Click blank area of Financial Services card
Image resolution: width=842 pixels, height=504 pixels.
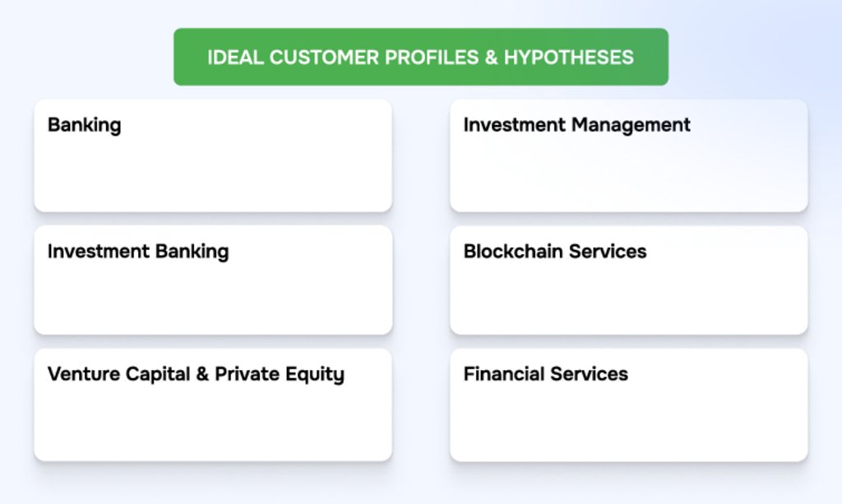click(x=628, y=423)
